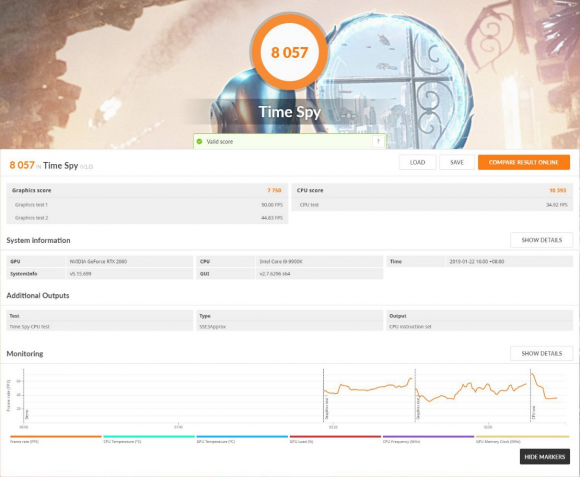Select Graphics test 2 row

pyautogui.click(x=147, y=218)
